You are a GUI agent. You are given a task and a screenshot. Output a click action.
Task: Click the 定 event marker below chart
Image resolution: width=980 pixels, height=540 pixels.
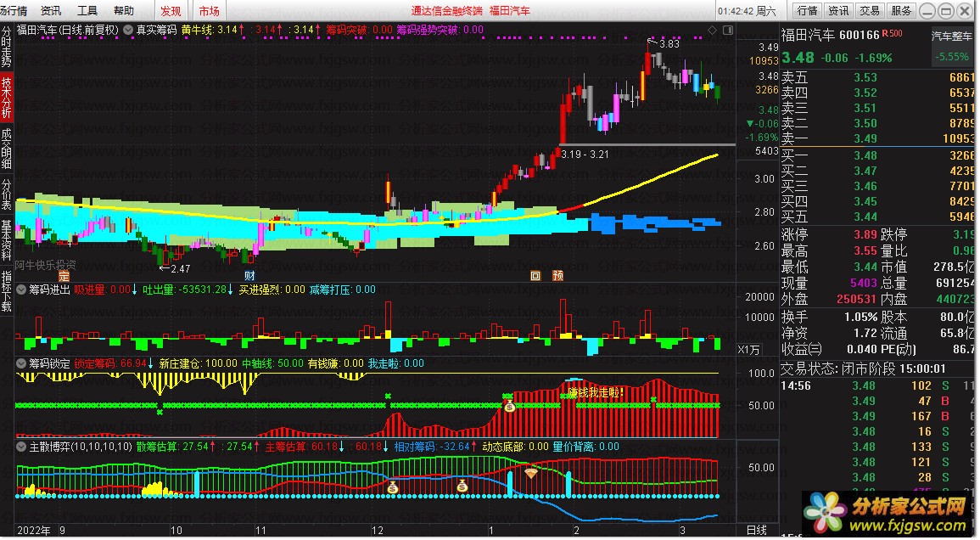tap(64, 276)
